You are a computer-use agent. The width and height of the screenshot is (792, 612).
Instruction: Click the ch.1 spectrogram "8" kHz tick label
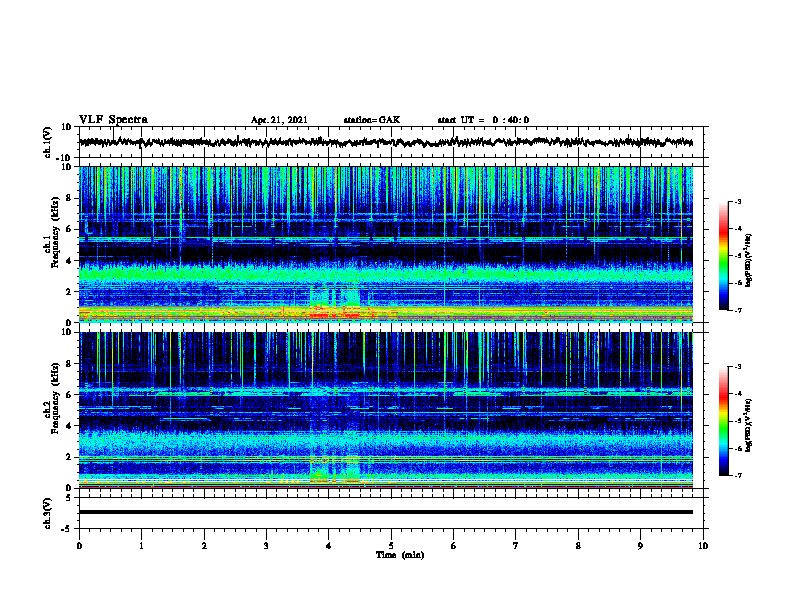click(69, 198)
